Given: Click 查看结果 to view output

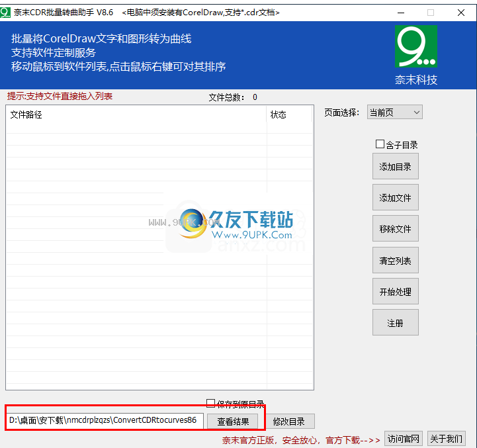Looking at the screenshot, I should click(233, 422).
